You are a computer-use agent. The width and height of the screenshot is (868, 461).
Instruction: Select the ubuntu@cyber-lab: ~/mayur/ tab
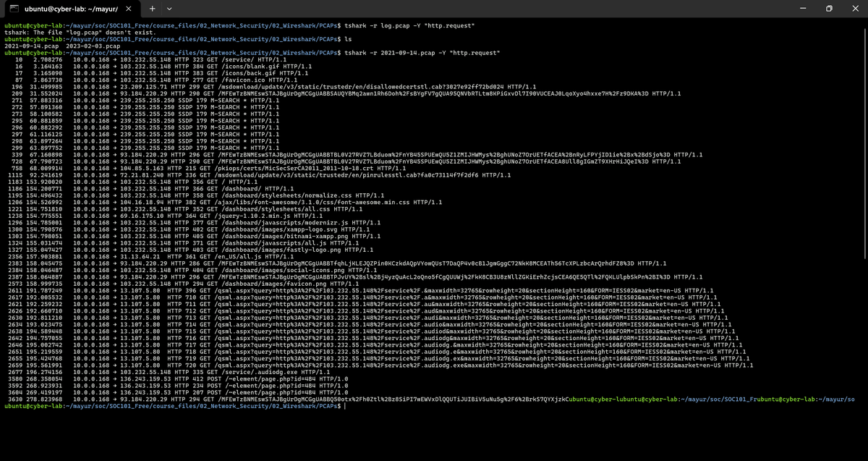(71, 9)
